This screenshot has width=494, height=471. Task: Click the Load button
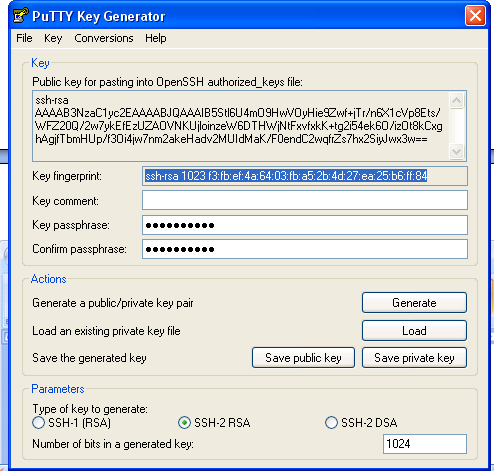click(x=414, y=331)
